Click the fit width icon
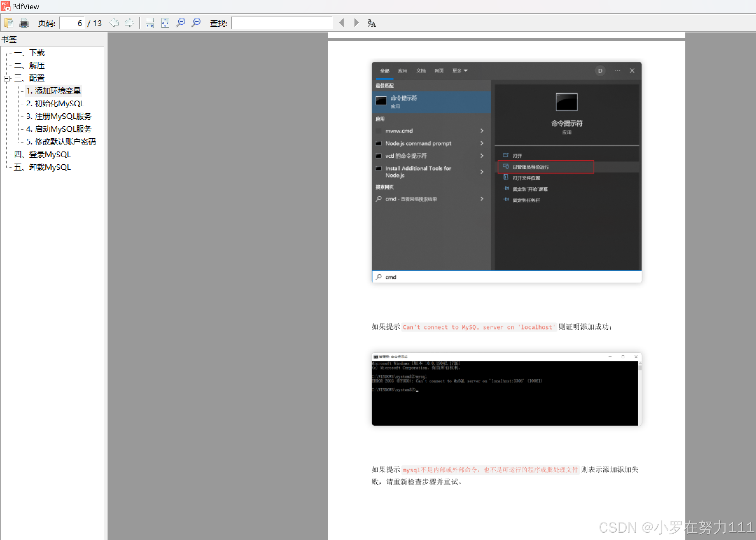The height and width of the screenshot is (540, 756). click(150, 23)
